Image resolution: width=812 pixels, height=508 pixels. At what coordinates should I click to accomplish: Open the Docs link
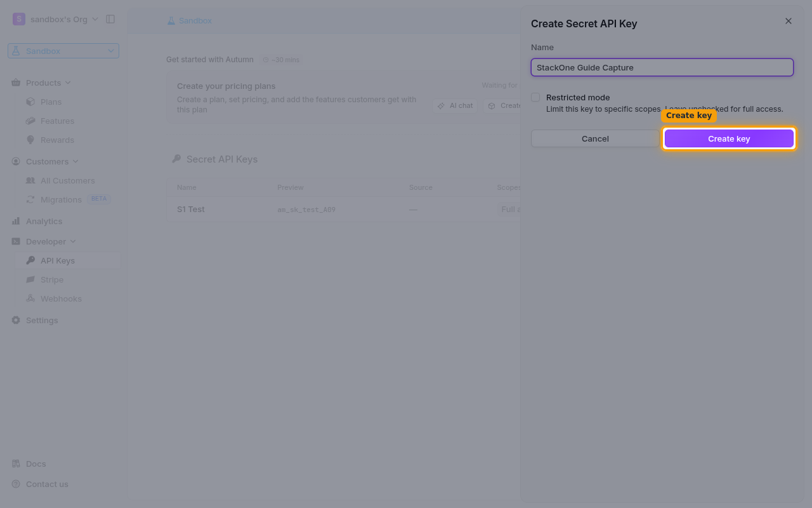point(36,464)
